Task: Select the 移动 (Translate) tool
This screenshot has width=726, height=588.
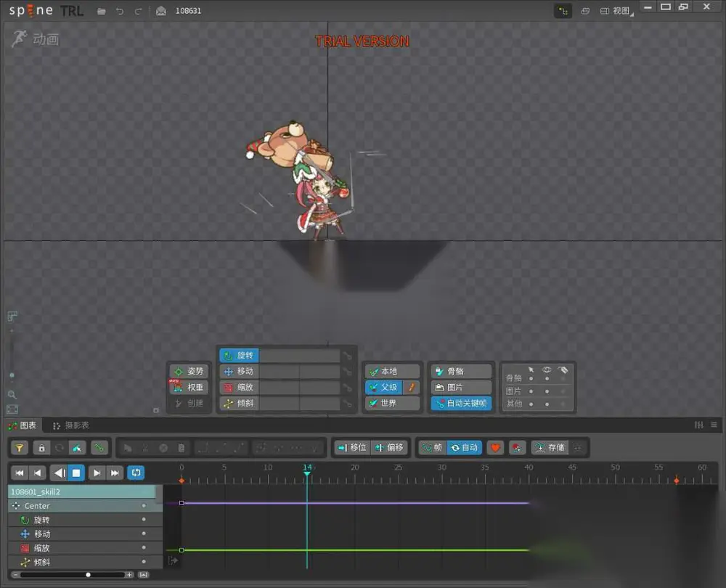Action: pos(239,372)
